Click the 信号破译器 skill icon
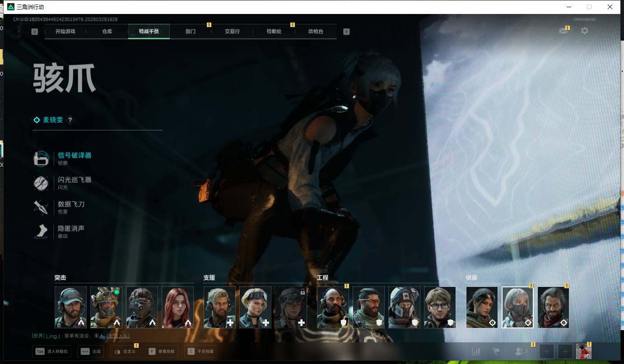Image resolution: width=624 pixels, height=364 pixels. [41, 158]
